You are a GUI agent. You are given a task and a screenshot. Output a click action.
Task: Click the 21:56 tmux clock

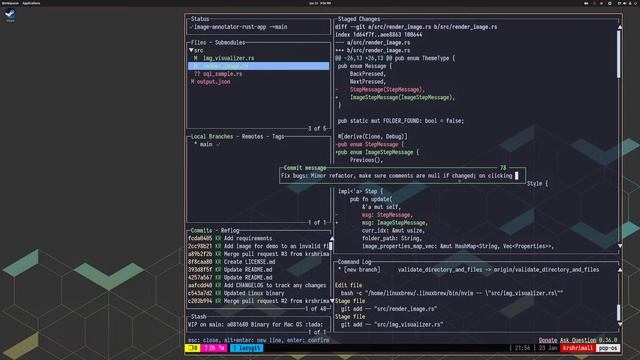pos(522,348)
